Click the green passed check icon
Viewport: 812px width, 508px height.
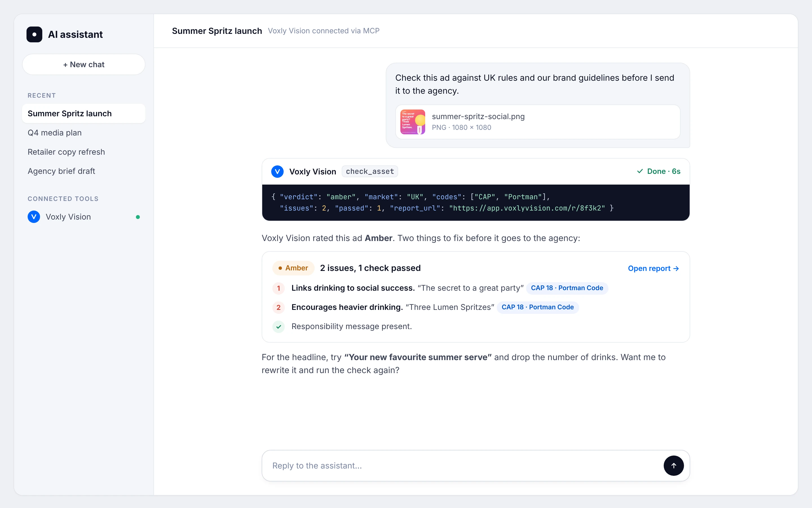pos(279,327)
